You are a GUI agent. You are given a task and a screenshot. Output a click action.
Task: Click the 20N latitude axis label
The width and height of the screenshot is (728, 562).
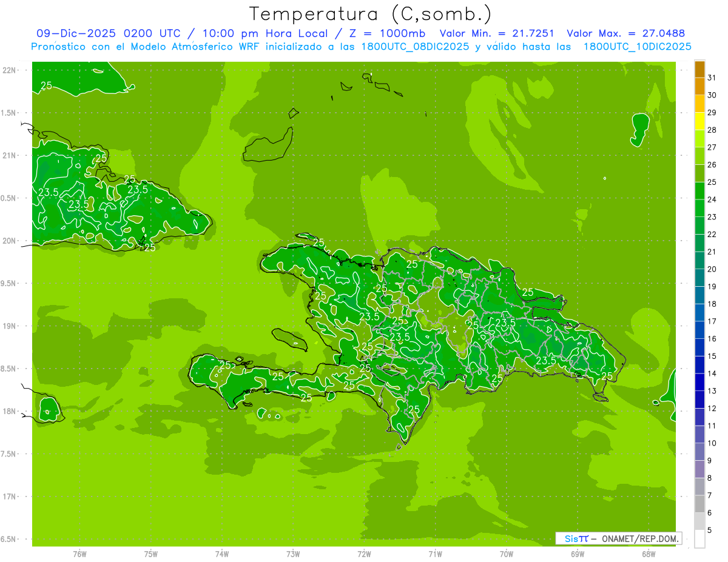tap(9, 241)
